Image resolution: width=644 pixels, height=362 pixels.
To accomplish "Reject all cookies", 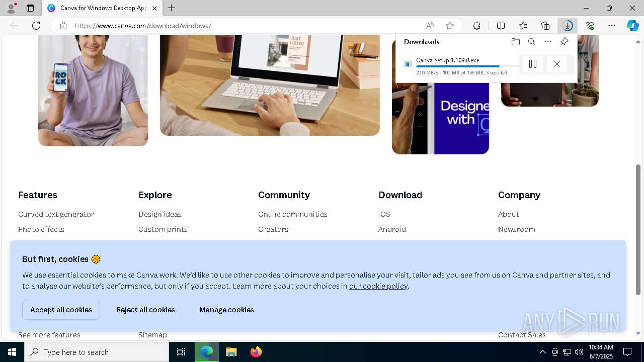I will click(145, 310).
